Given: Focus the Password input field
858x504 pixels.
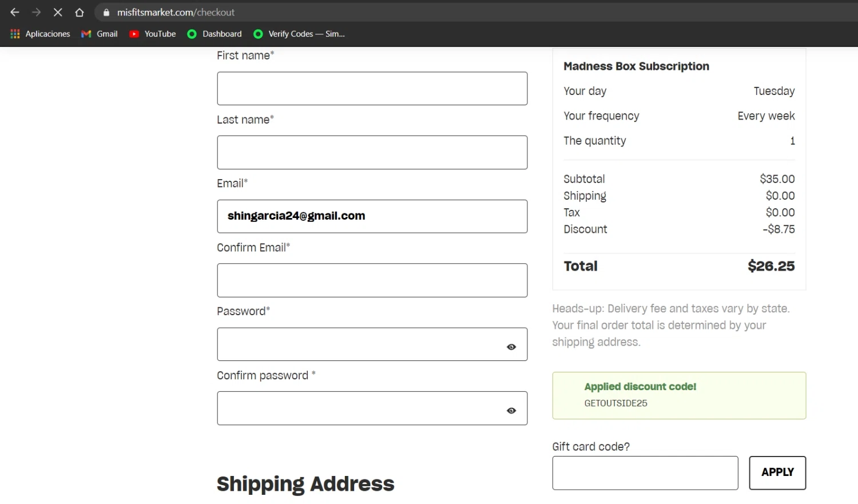Looking at the screenshot, I should point(372,344).
